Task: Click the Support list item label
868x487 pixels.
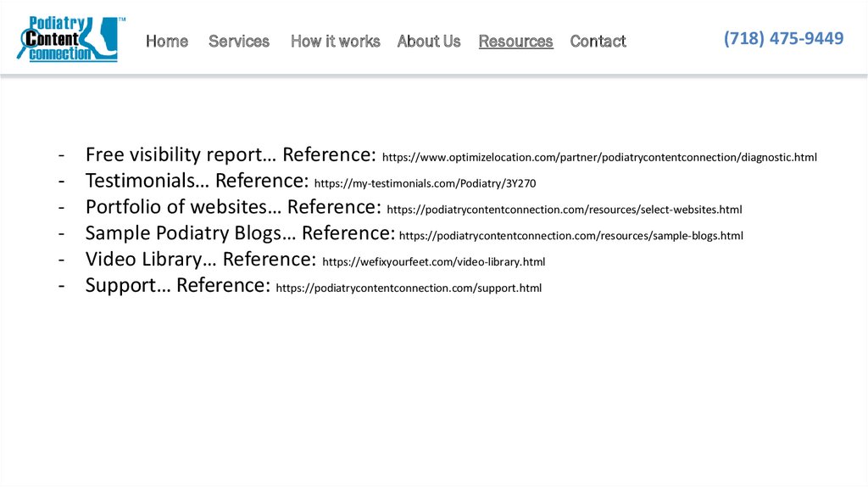Action: point(127,286)
